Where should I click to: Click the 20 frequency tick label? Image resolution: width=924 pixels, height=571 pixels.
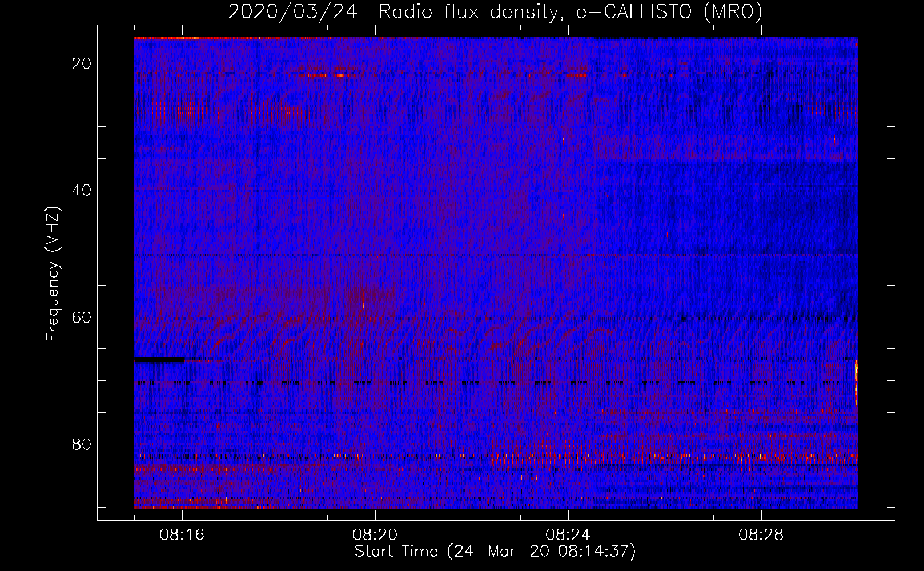pos(82,63)
